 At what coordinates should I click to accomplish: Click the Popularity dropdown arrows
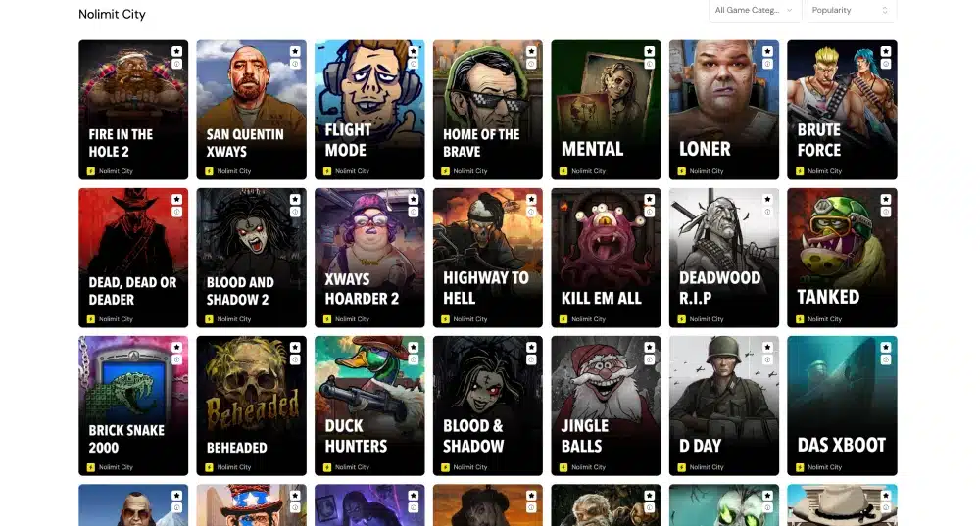tap(884, 10)
